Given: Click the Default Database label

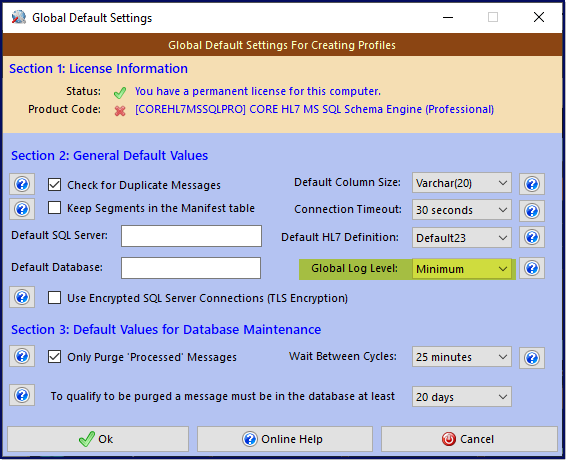Looking at the screenshot, I should pos(57,267).
